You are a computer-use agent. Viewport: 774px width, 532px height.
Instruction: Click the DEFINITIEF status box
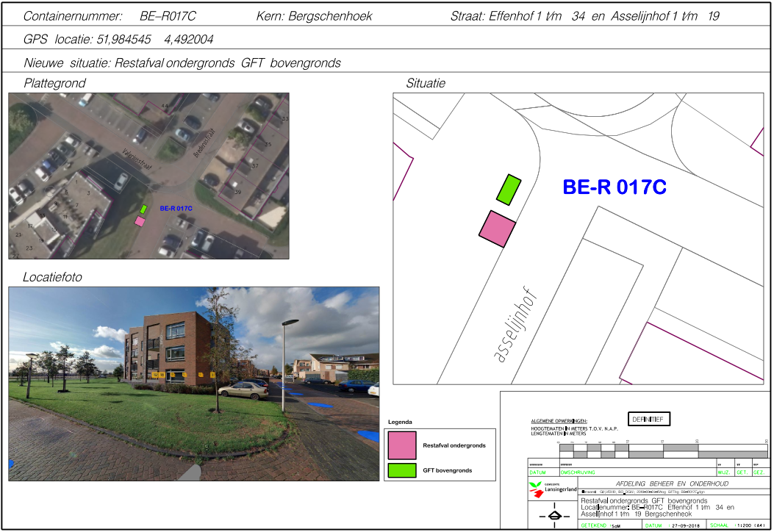tap(648, 420)
